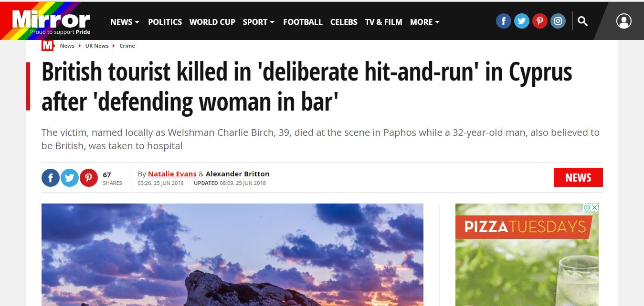Viewport: 644px width, 306px height.
Task: Click the Twitter icon in the header
Action: pos(521,21)
